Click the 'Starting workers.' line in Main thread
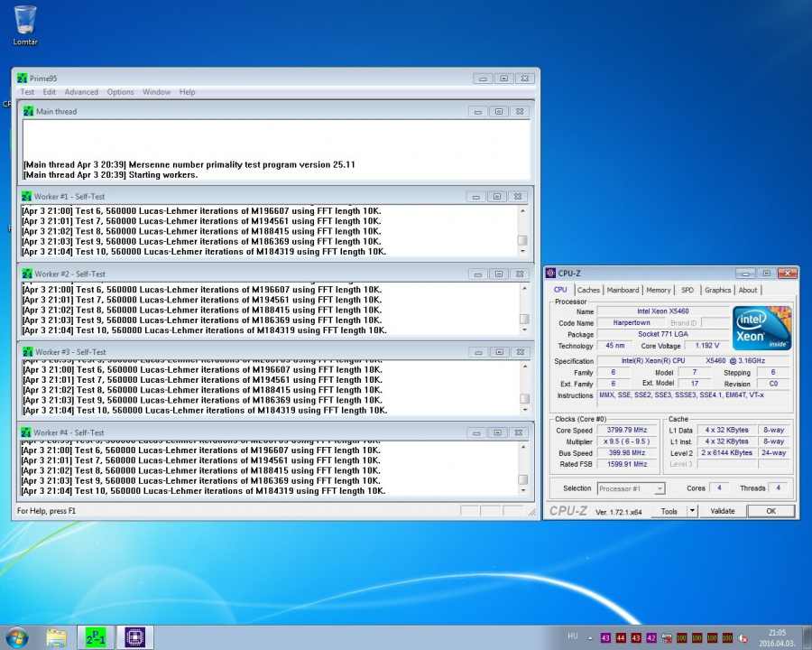Image resolution: width=812 pixels, height=650 pixels. pos(110,175)
